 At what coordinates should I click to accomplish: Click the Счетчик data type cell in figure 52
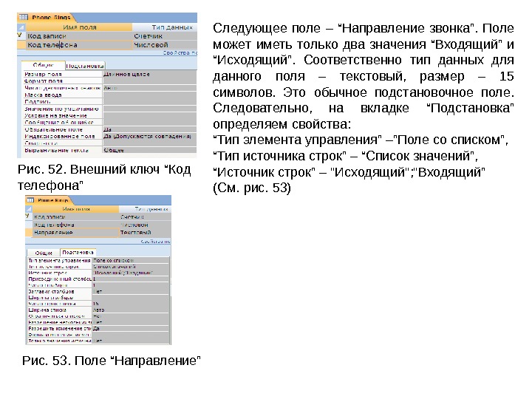[165, 36]
